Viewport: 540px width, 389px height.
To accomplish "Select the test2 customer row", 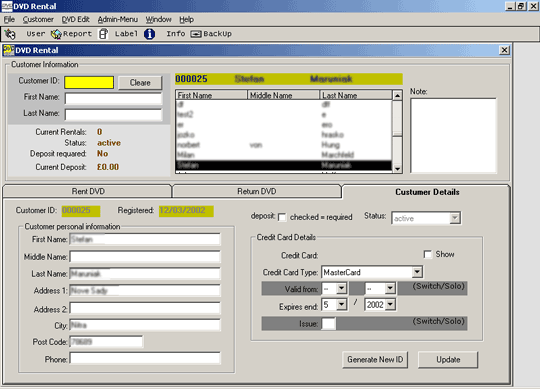I will [284, 115].
